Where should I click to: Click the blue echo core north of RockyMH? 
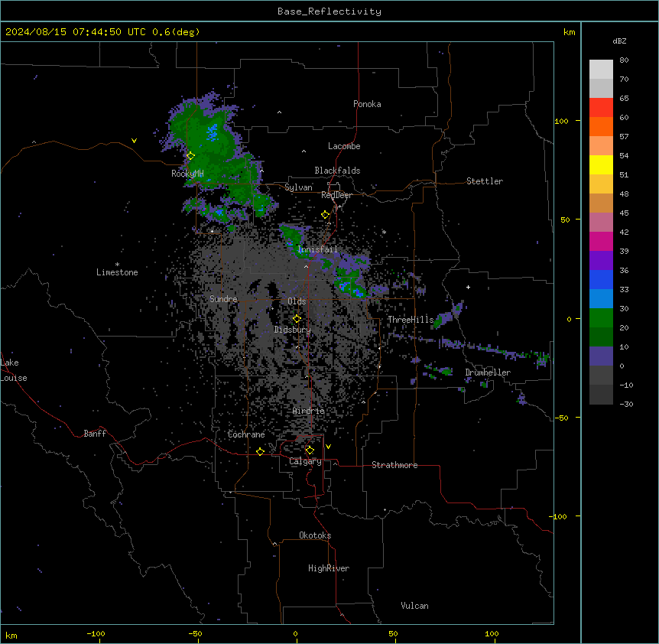(x=213, y=132)
